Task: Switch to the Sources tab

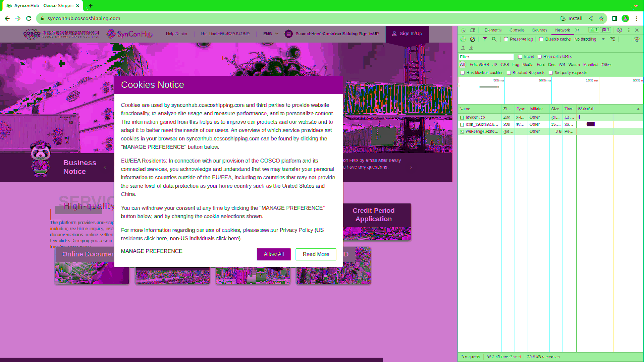Action: tap(539, 30)
